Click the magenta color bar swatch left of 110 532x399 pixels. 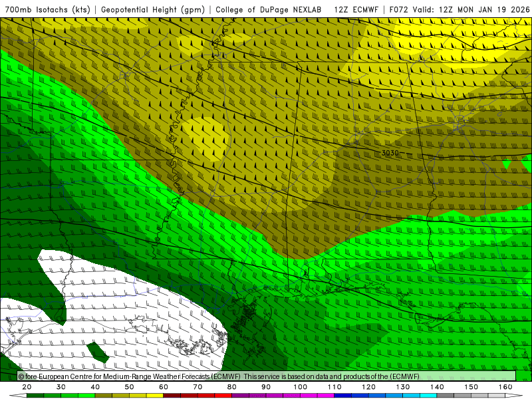[x=326, y=396]
